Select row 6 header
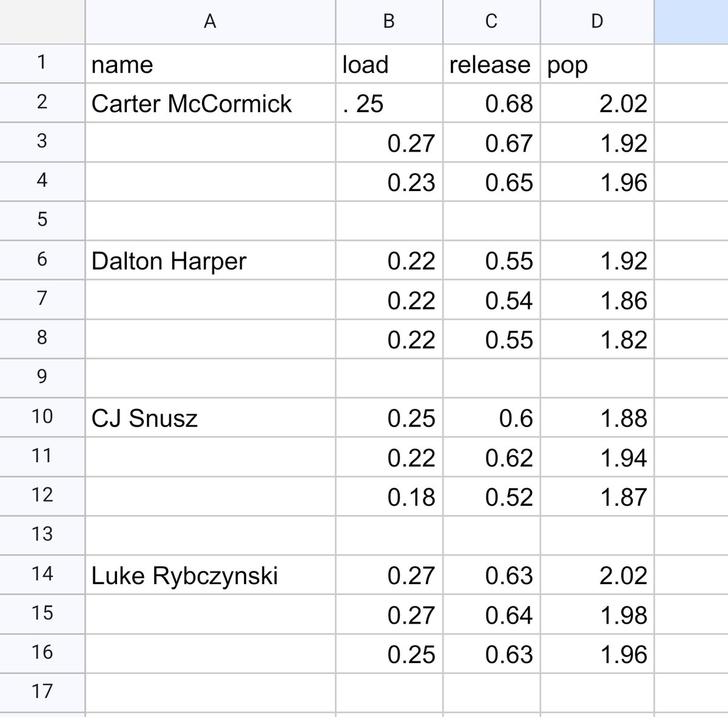This screenshot has height=717, width=728. point(42,260)
